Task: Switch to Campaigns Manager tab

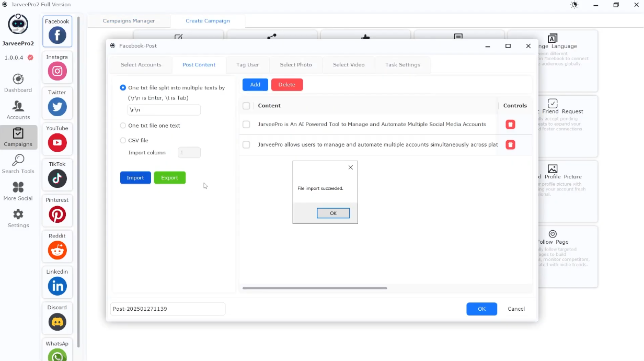Action: tap(129, 21)
